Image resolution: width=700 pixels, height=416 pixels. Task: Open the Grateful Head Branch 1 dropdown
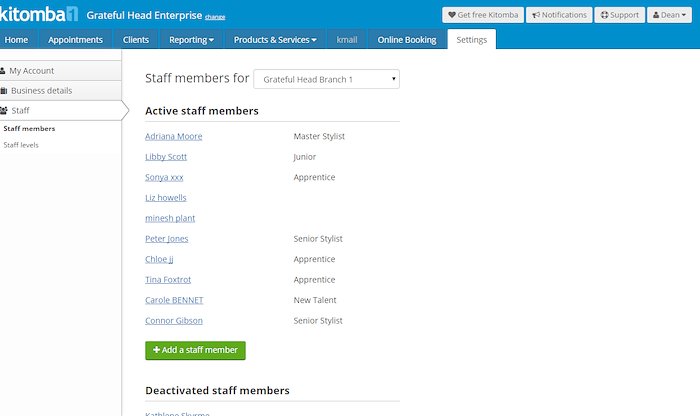click(x=326, y=78)
